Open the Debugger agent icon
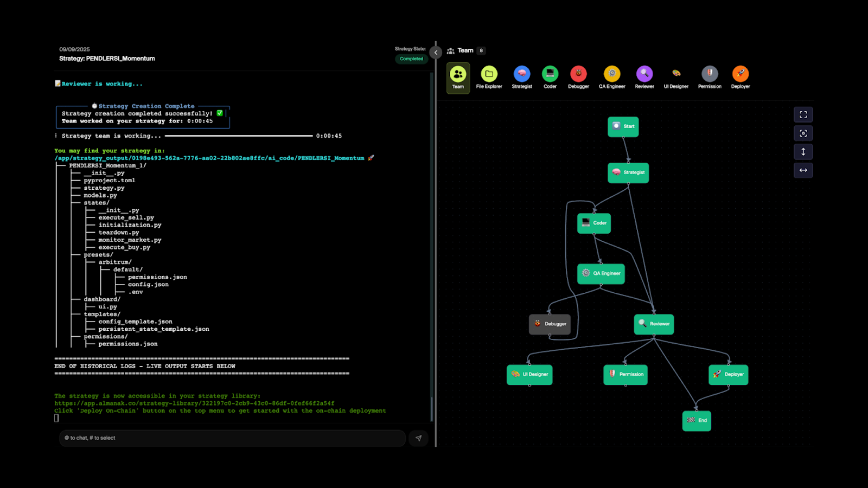Viewport: 868px width, 488px height. point(578,74)
